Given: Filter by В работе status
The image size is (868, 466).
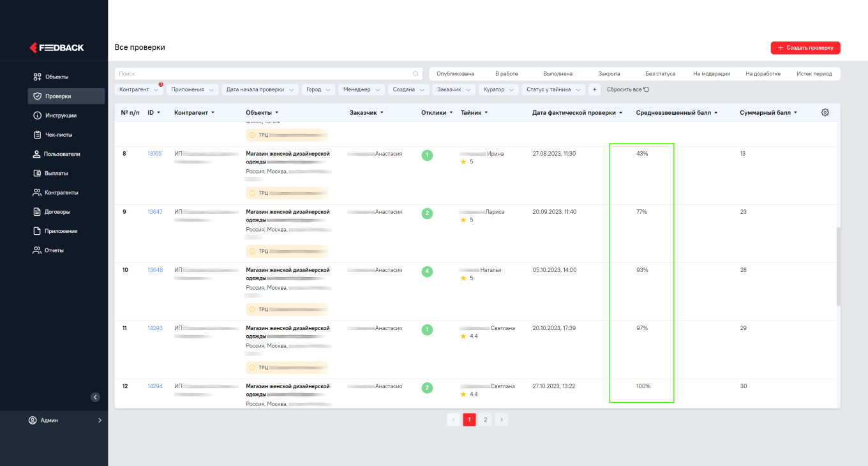Looking at the screenshot, I should click(x=507, y=73).
